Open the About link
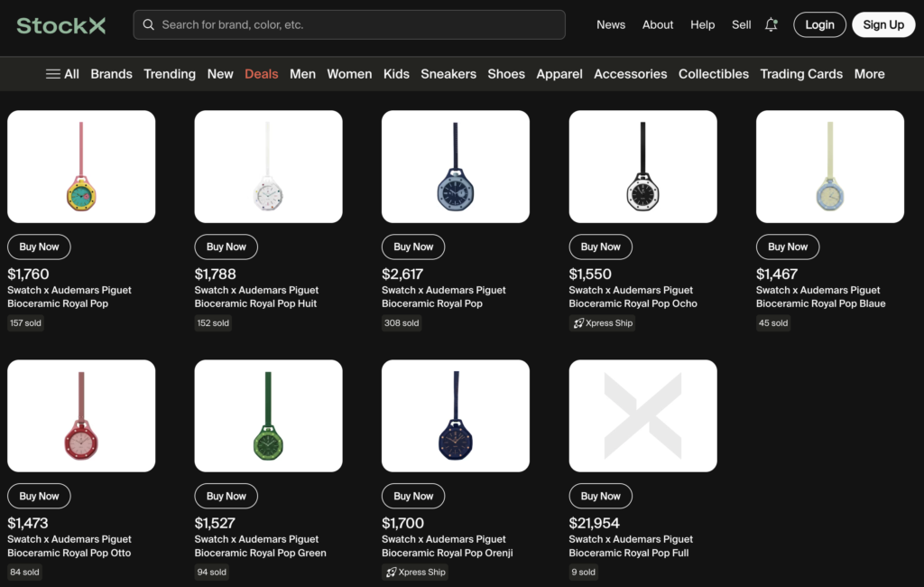Viewport: 924px width, 587px height. click(658, 24)
